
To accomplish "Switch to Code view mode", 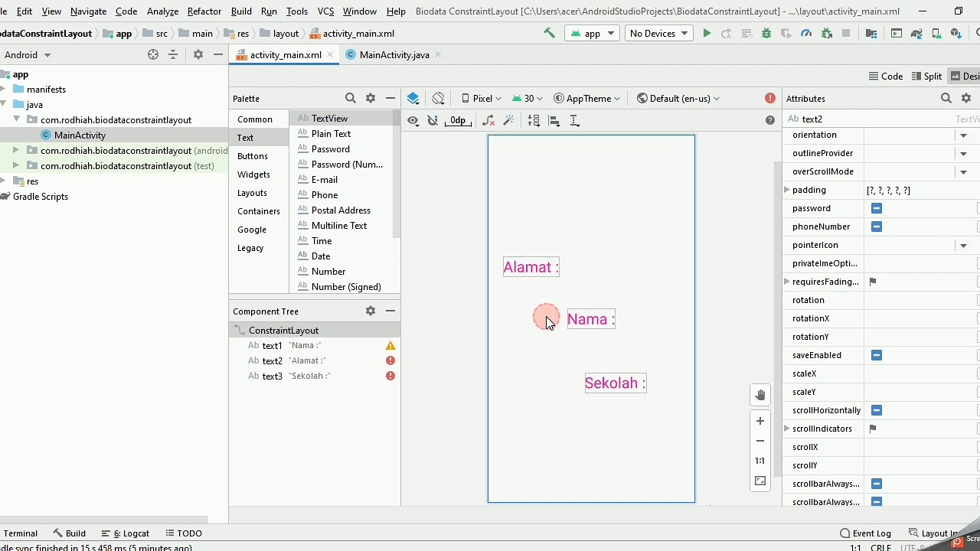I will pos(886,77).
